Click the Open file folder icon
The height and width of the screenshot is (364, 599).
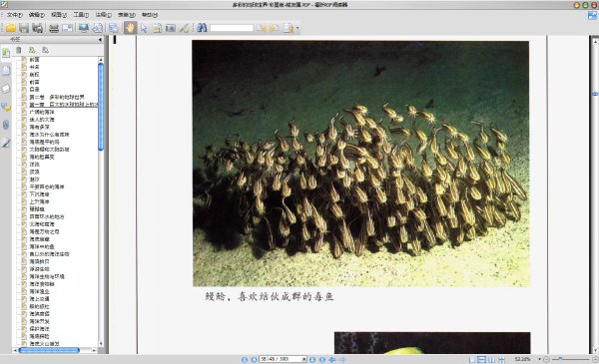click(10, 28)
